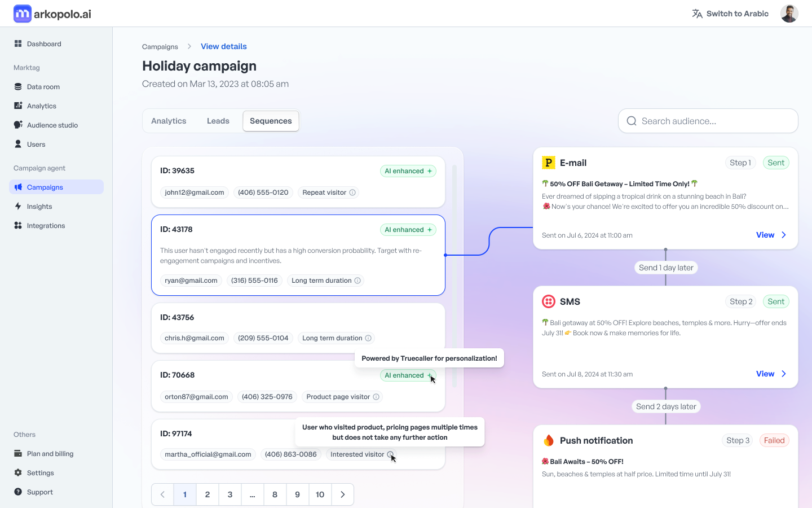The image size is (812, 508).
Task: Open the Leads tab
Action: click(x=218, y=121)
